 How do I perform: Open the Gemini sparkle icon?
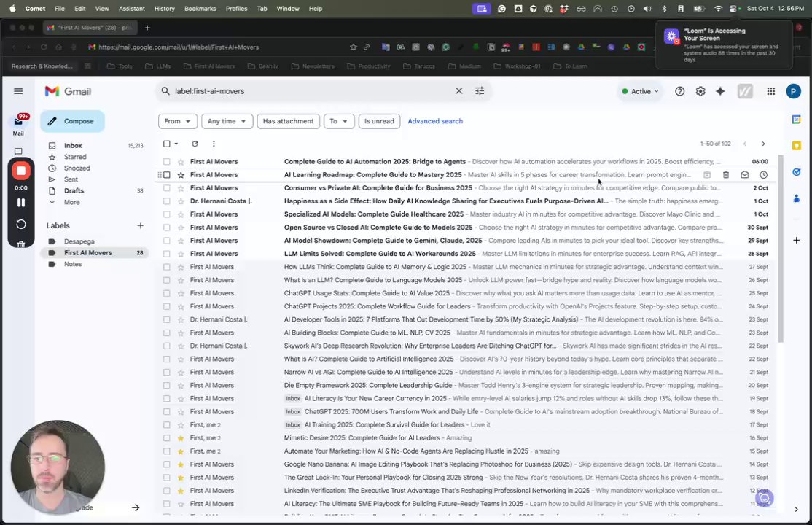tap(720, 91)
